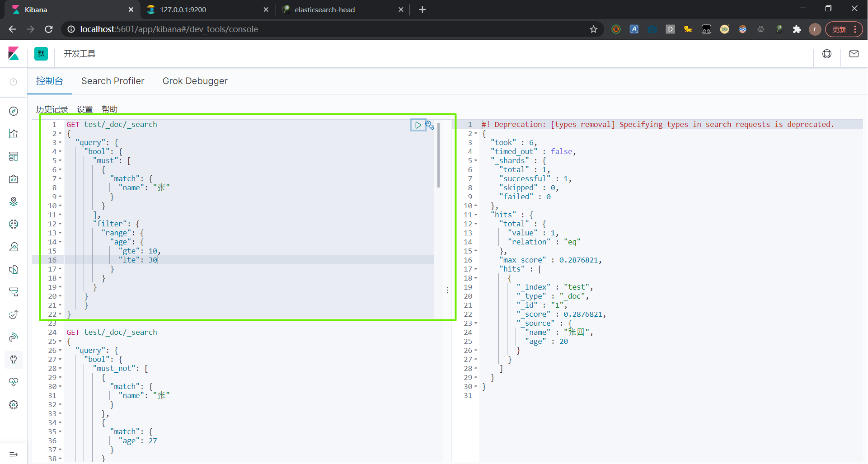Open the help lifebuoy icon in header
This screenshot has height=464, width=868.
point(827,54)
